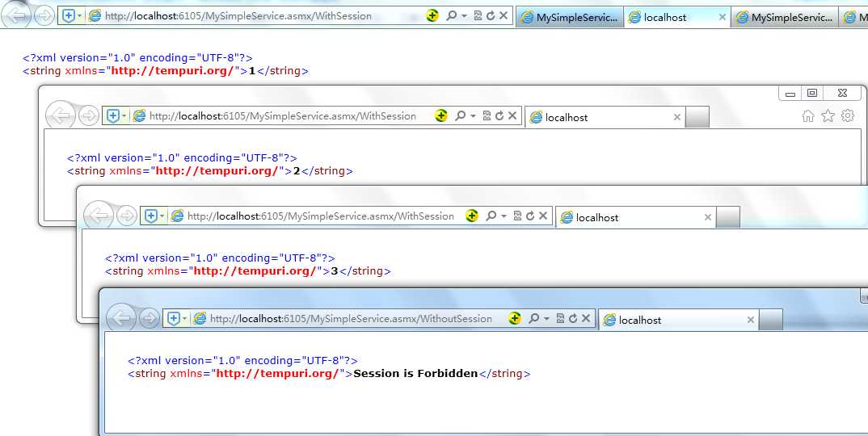The width and height of the screenshot is (868, 436).
Task: Open Home page icon in result 2 window
Action: click(808, 115)
